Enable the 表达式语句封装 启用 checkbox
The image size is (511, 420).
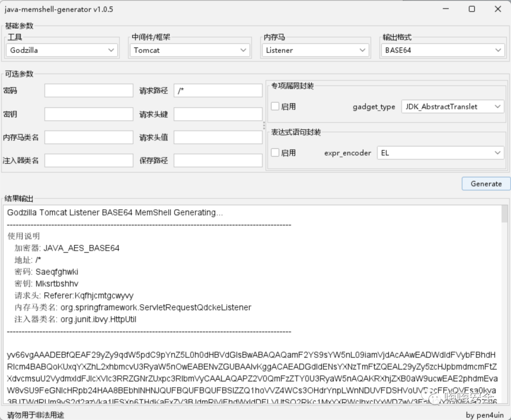coord(275,152)
